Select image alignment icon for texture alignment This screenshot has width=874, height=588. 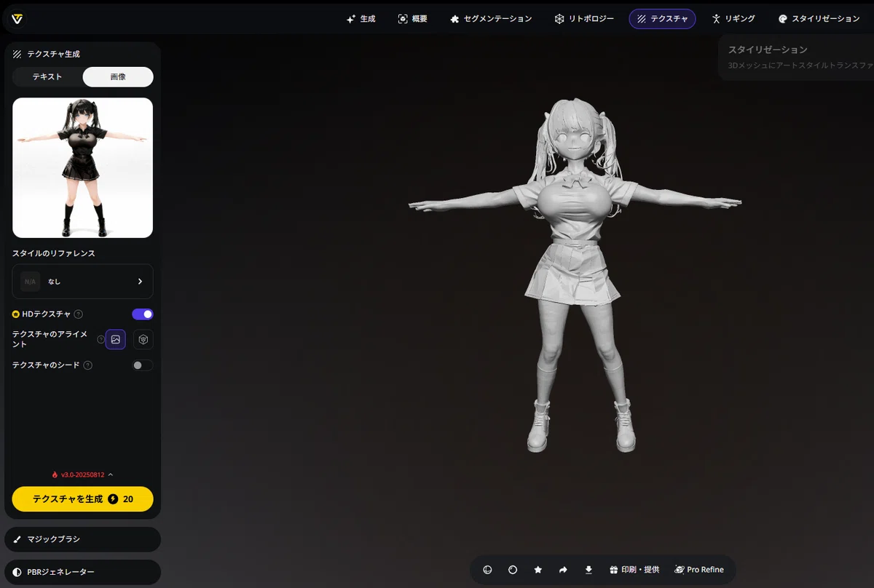116,339
